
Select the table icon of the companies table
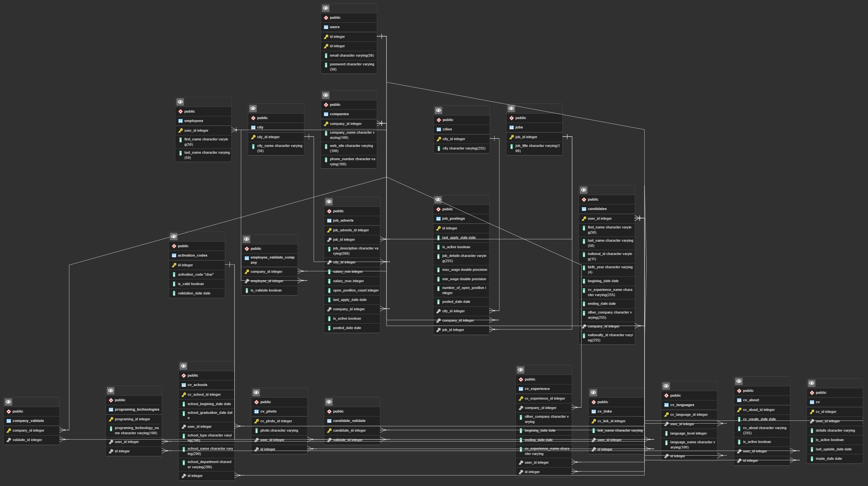pos(326,114)
